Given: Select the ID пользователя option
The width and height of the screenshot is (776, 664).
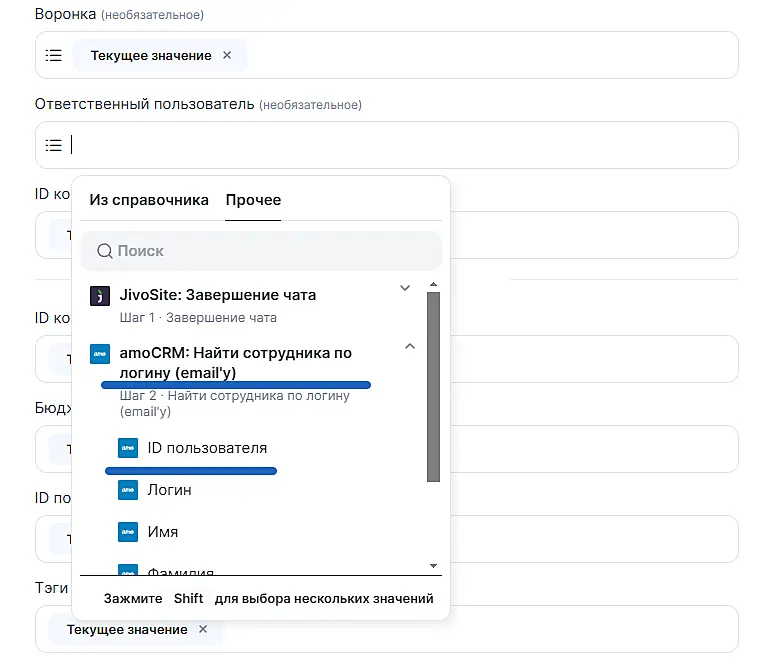Looking at the screenshot, I should pos(207,448).
